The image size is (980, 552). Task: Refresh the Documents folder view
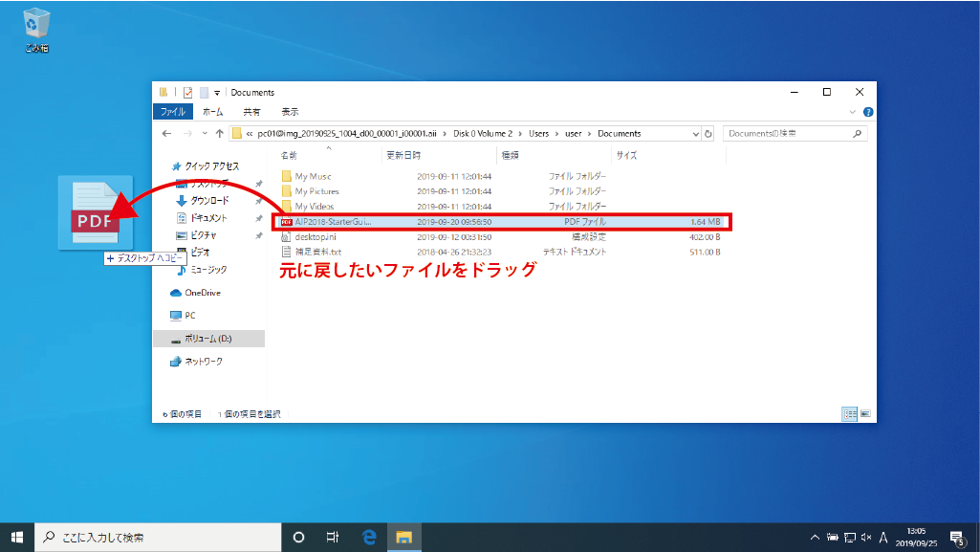click(708, 134)
